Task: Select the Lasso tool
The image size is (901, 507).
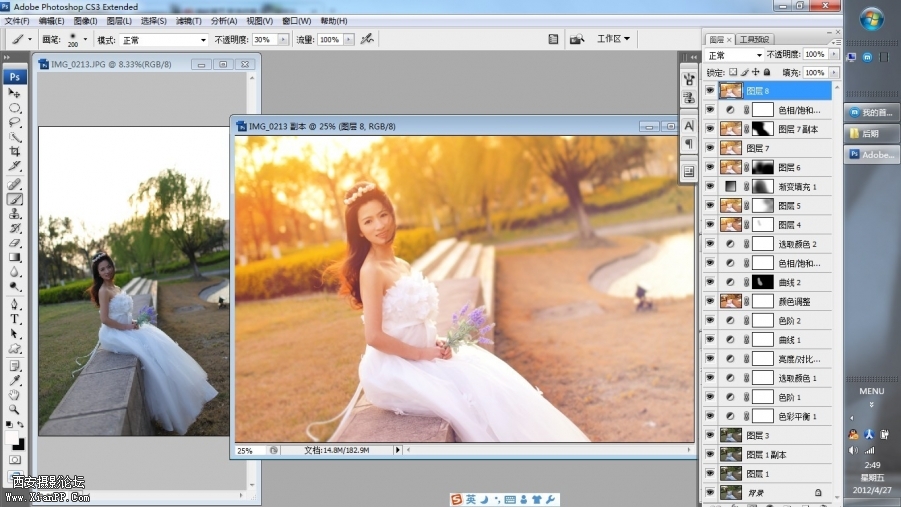Action: tap(15, 122)
